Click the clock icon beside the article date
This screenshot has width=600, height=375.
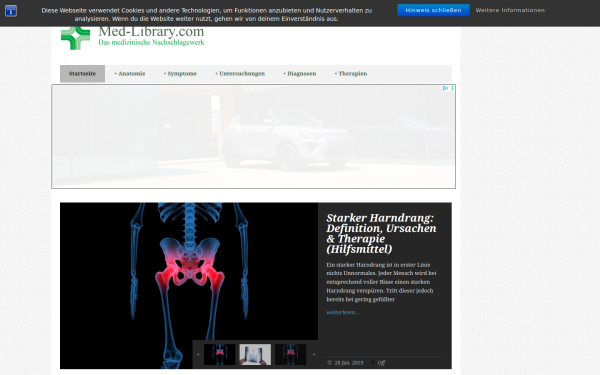pos(329,362)
